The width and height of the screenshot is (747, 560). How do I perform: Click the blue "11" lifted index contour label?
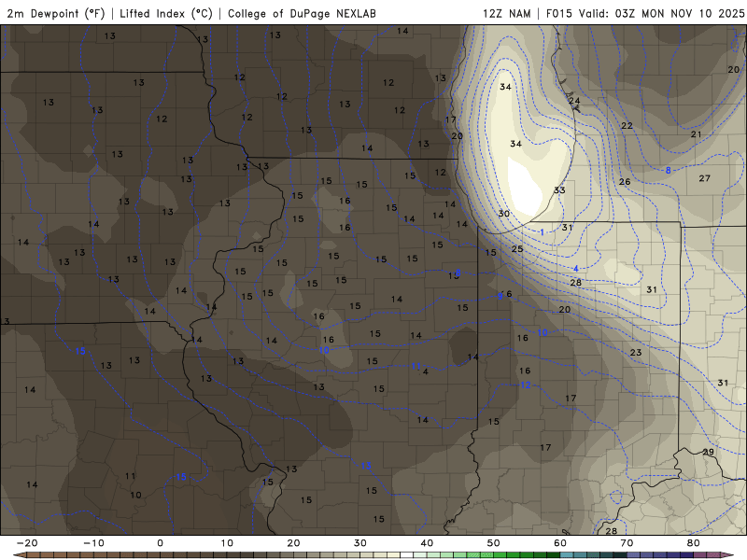(x=416, y=366)
